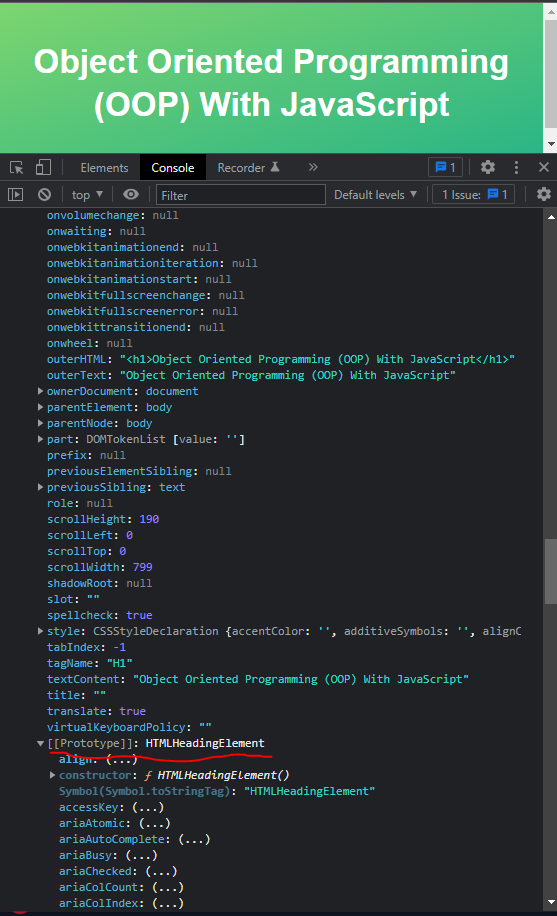Select the outerHTML property line
The image size is (557, 916).
pos(281,359)
